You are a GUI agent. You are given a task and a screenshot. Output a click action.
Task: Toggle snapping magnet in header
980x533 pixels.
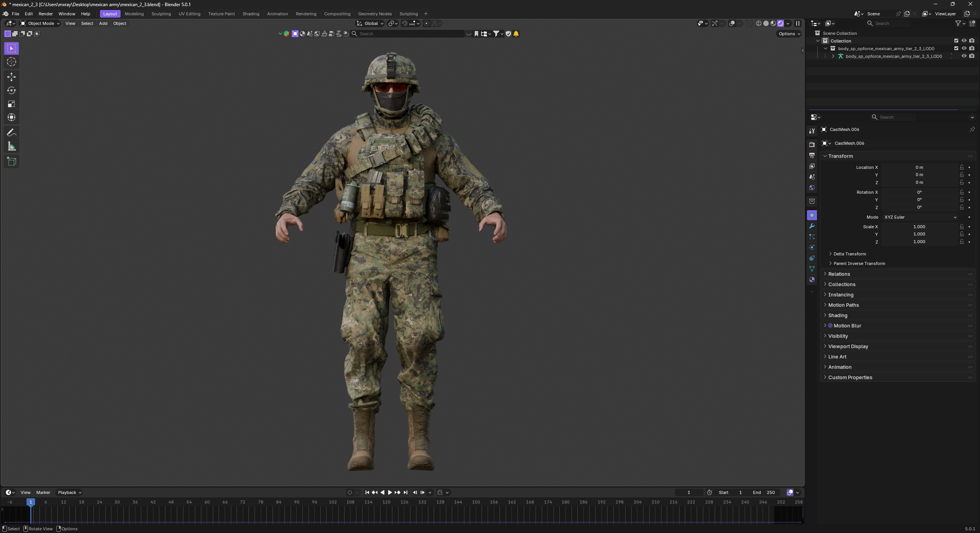pyautogui.click(x=405, y=23)
